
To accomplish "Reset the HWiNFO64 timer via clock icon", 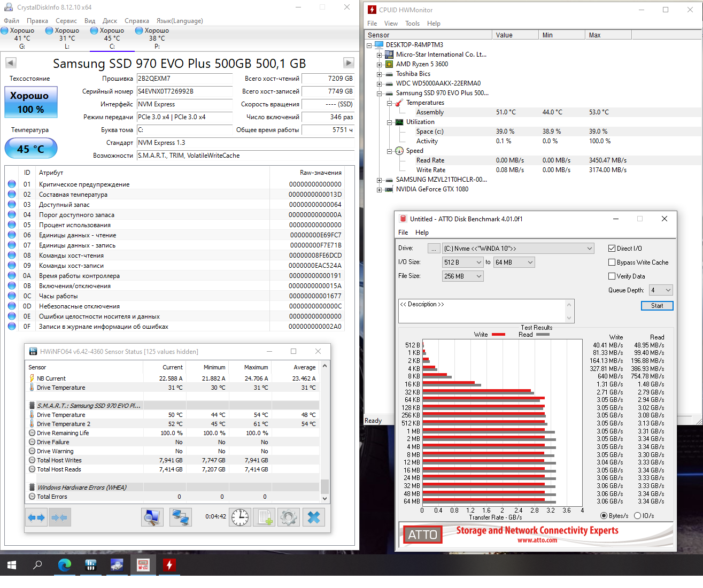I will pos(240,517).
